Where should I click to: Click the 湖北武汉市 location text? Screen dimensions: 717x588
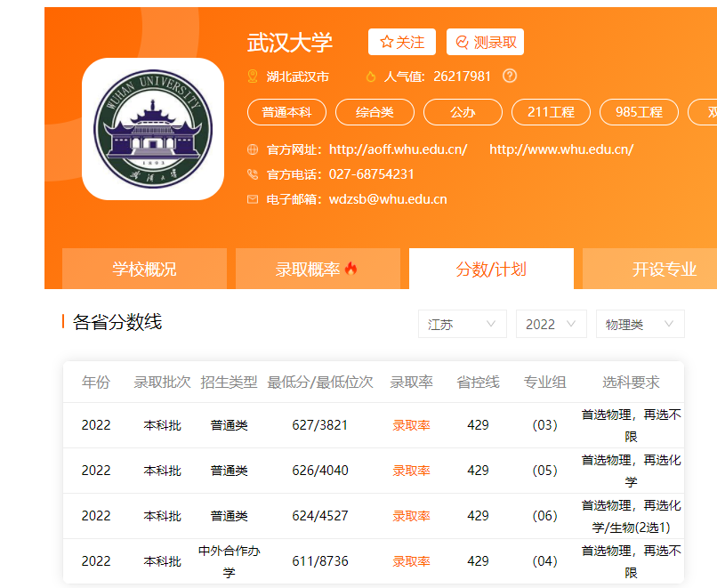(x=298, y=77)
